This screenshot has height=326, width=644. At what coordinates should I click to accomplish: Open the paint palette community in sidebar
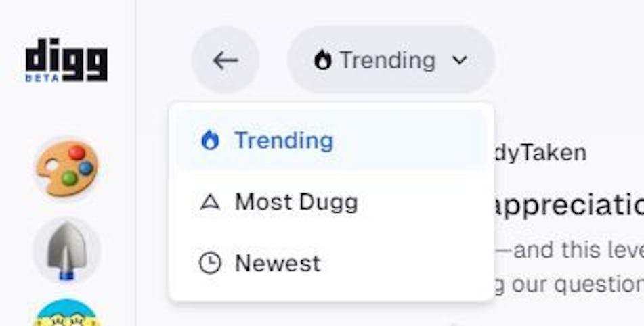(x=66, y=166)
